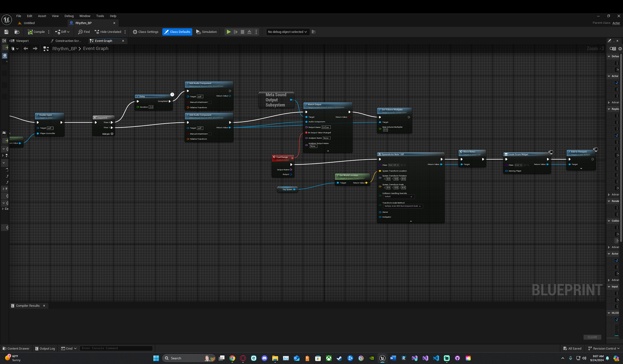The height and width of the screenshot is (364, 623).
Task: Open Collision Handling Override Default dropdown
Action: pyautogui.click(x=399, y=197)
